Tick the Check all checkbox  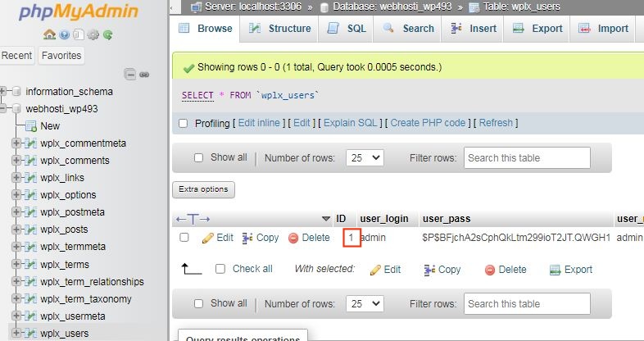pyautogui.click(x=220, y=269)
